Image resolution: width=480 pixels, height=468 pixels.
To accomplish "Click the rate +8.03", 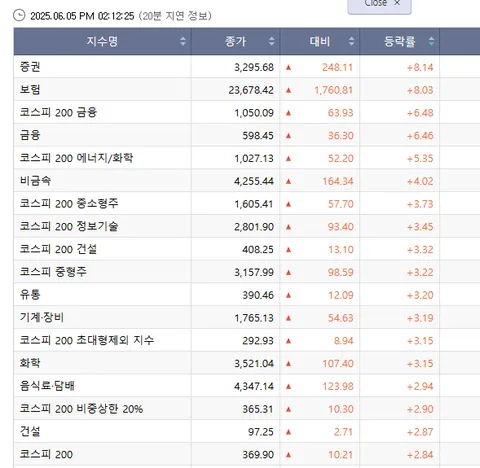I will point(420,90).
